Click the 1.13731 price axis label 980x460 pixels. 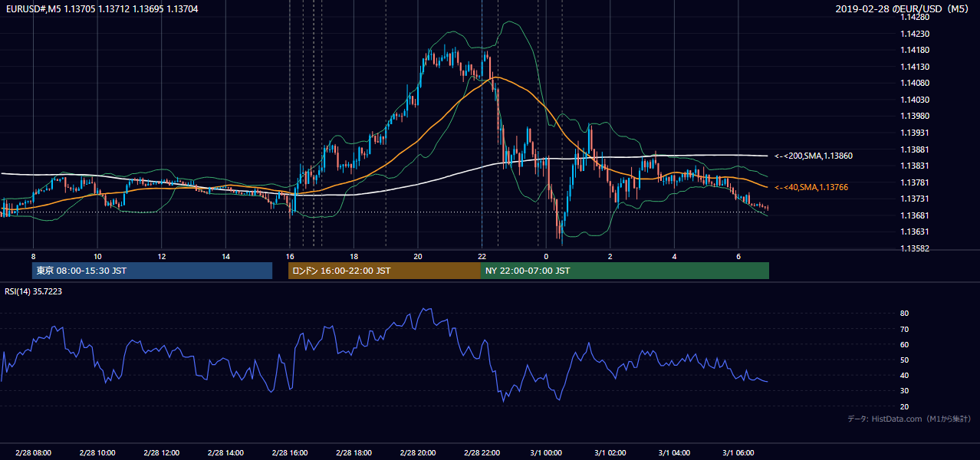914,199
